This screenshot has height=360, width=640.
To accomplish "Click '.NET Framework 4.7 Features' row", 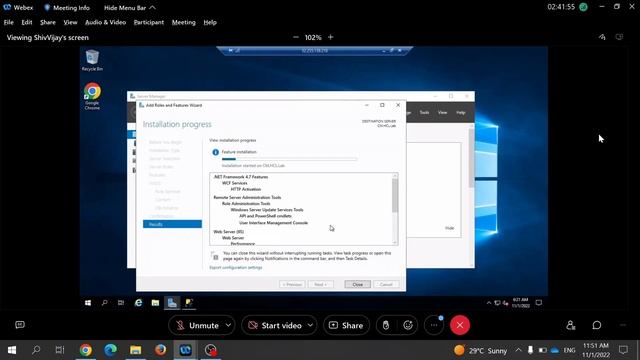I will (241, 177).
